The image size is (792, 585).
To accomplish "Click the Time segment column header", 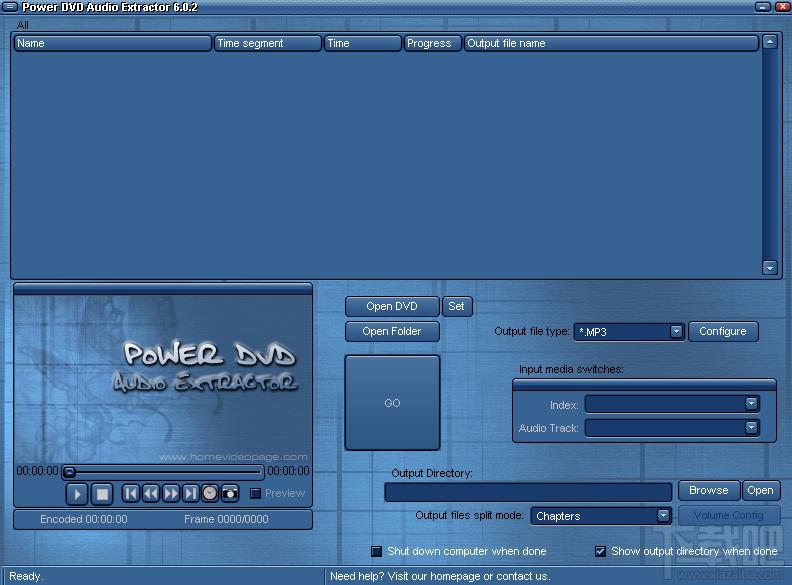I will pyautogui.click(x=268, y=43).
